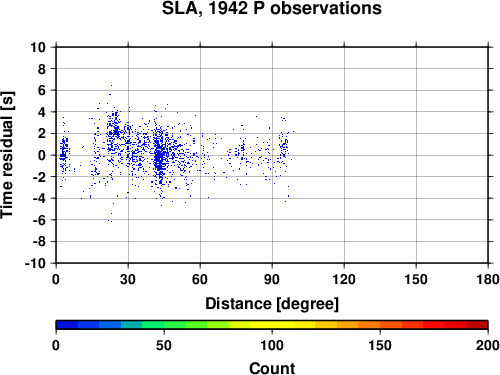Click the x-axis tick label 30

pos(128,279)
